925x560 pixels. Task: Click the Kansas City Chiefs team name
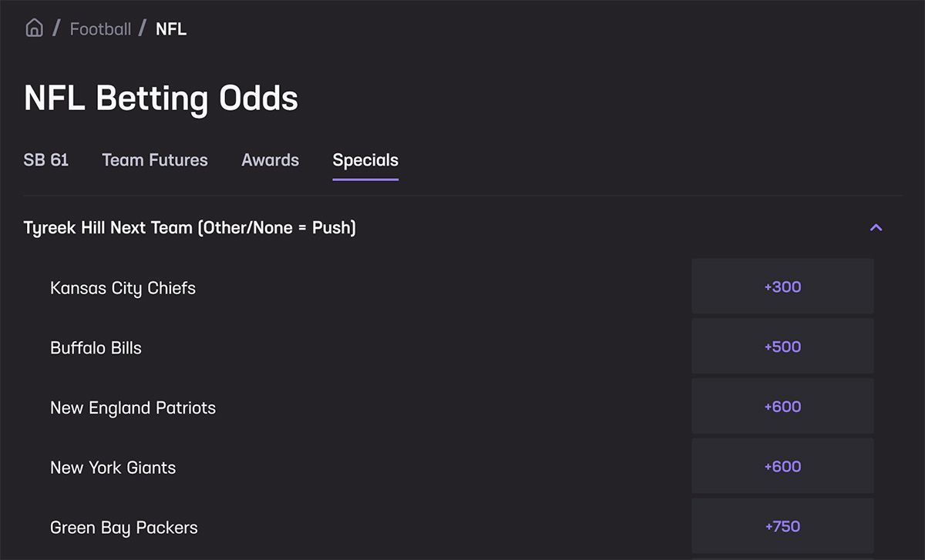coord(123,287)
